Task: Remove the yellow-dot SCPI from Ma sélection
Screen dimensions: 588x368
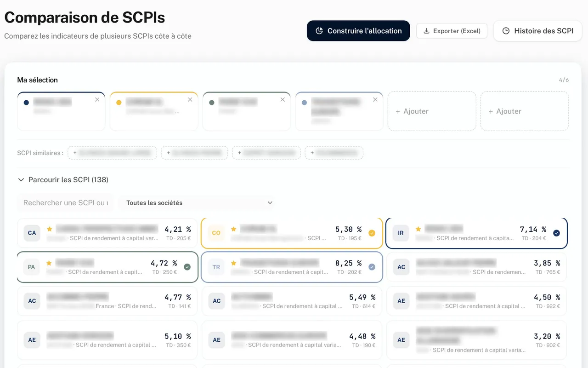Action: click(x=190, y=100)
